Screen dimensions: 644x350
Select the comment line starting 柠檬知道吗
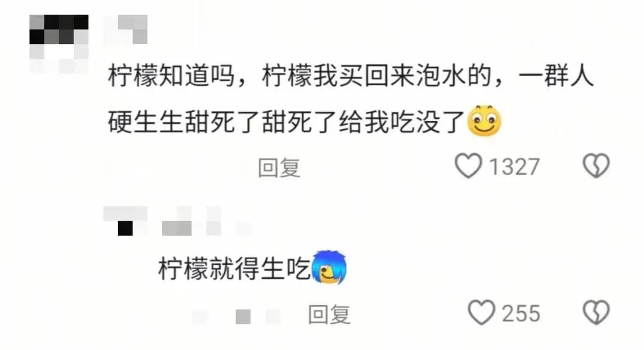click(351, 76)
